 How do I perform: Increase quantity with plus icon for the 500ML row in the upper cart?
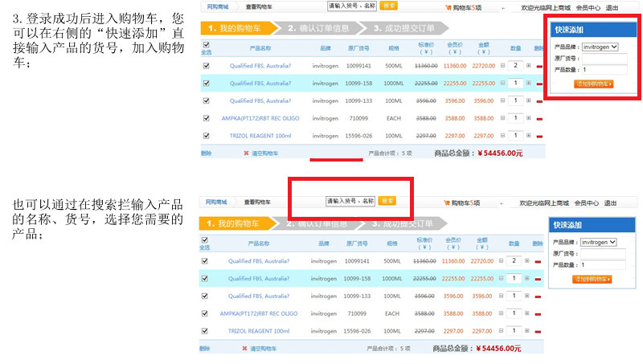[x=528, y=66]
